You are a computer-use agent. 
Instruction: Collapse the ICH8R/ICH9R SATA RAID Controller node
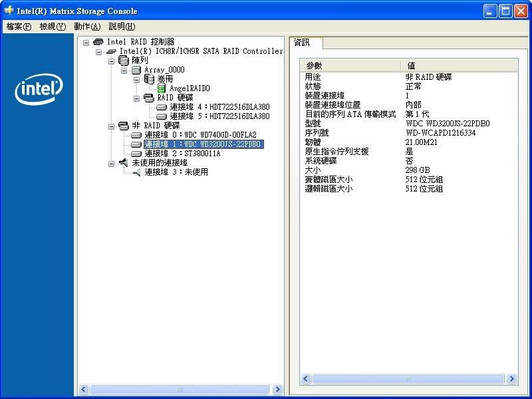98,52
